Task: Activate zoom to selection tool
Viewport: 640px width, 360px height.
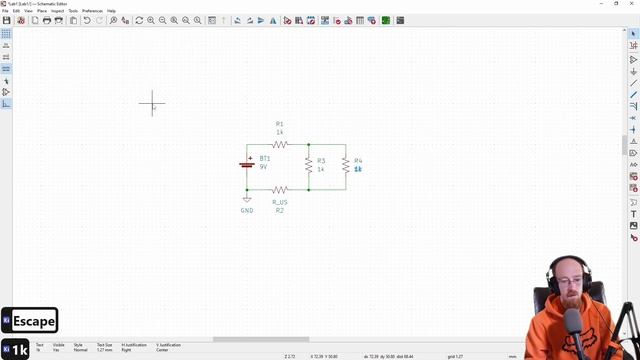Action: (198, 20)
